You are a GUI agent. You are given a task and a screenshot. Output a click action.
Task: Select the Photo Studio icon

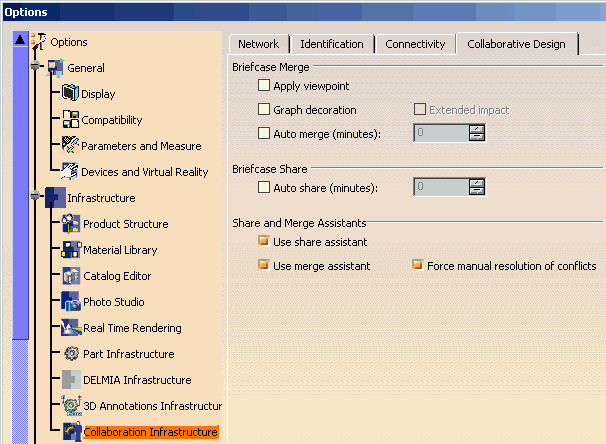click(x=71, y=302)
